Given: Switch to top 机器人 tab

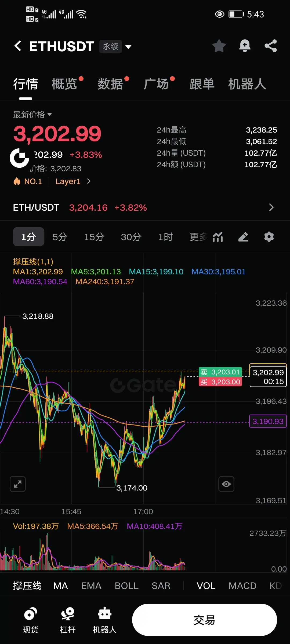Looking at the screenshot, I should [x=247, y=84].
